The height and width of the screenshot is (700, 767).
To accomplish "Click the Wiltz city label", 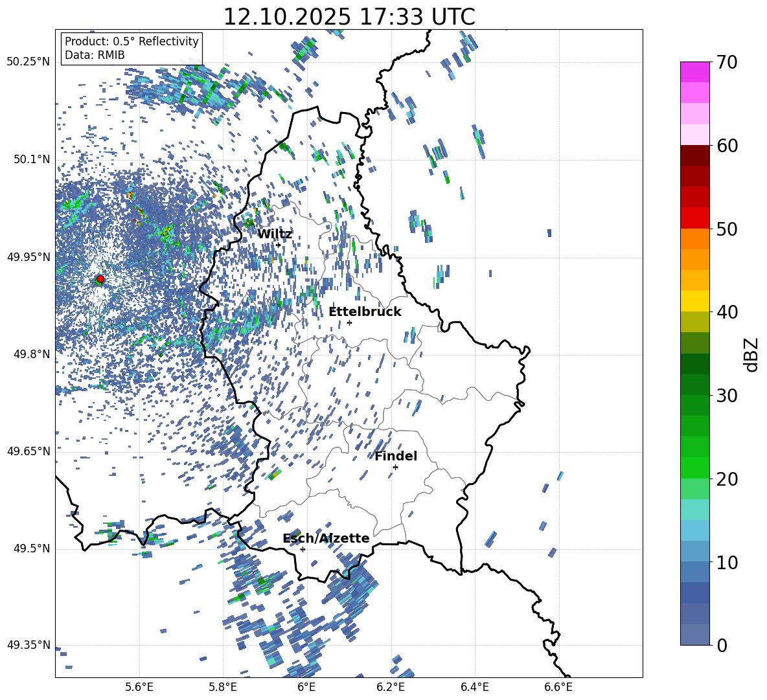I will coord(275,234).
